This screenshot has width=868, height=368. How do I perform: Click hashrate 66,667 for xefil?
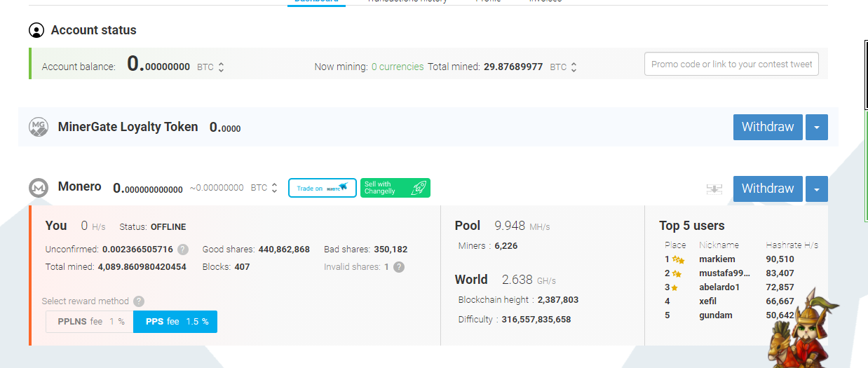point(780,301)
